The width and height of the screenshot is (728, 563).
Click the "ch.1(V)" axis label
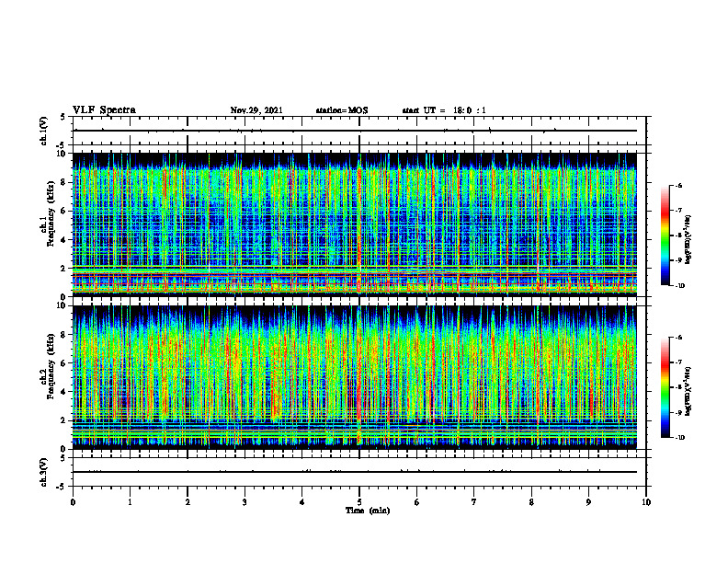click(43, 131)
